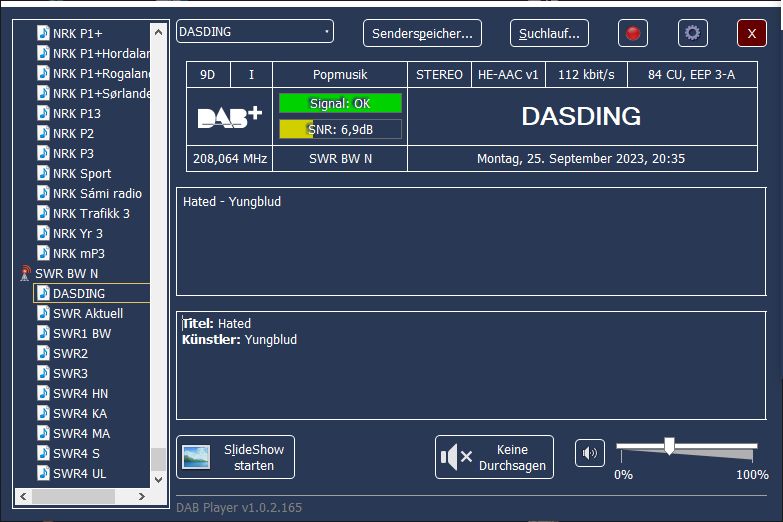Click the Künstler: Yungblud line
Viewport: 783px width, 522px height.
pyautogui.click(x=239, y=340)
